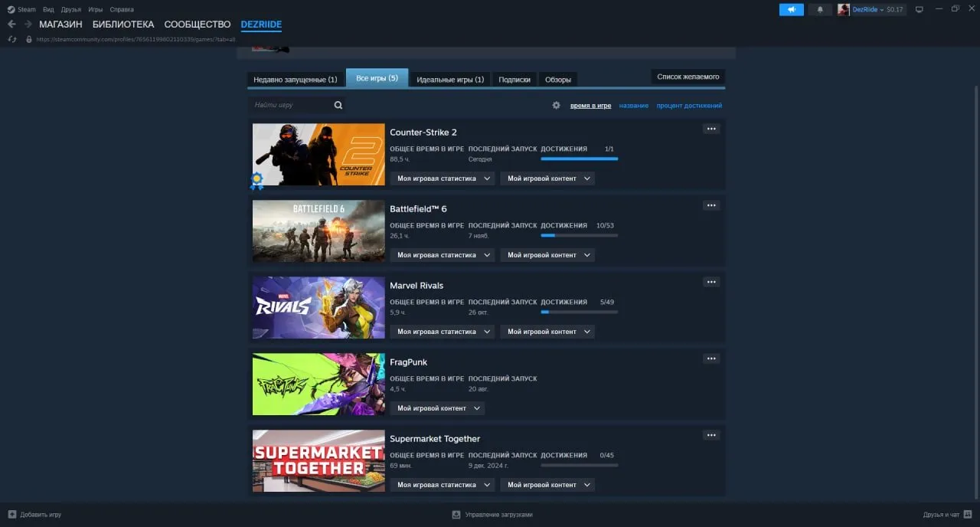Switch to Идеальные игры tab
This screenshot has height=527, width=980.
(450, 79)
